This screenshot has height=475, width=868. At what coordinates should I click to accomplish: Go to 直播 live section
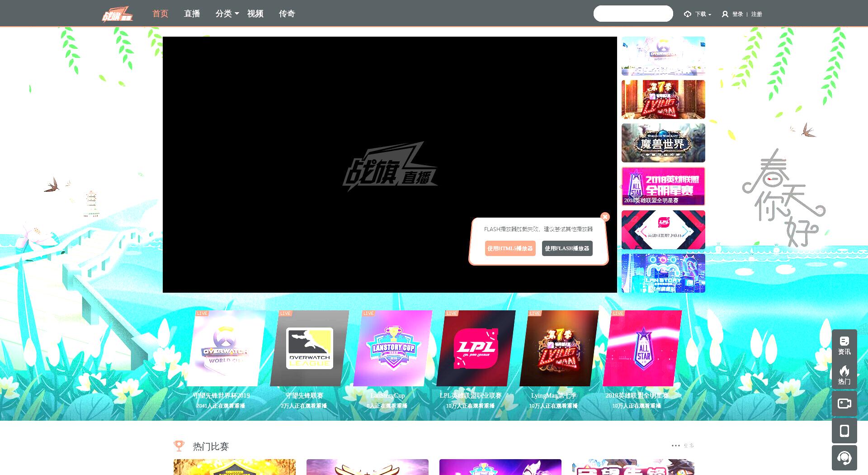coord(192,14)
